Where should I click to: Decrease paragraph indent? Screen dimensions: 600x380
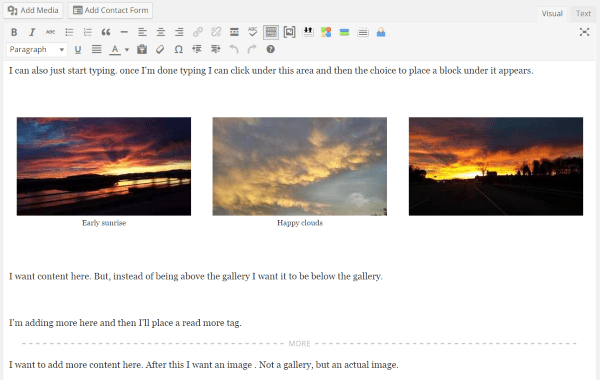(197, 49)
